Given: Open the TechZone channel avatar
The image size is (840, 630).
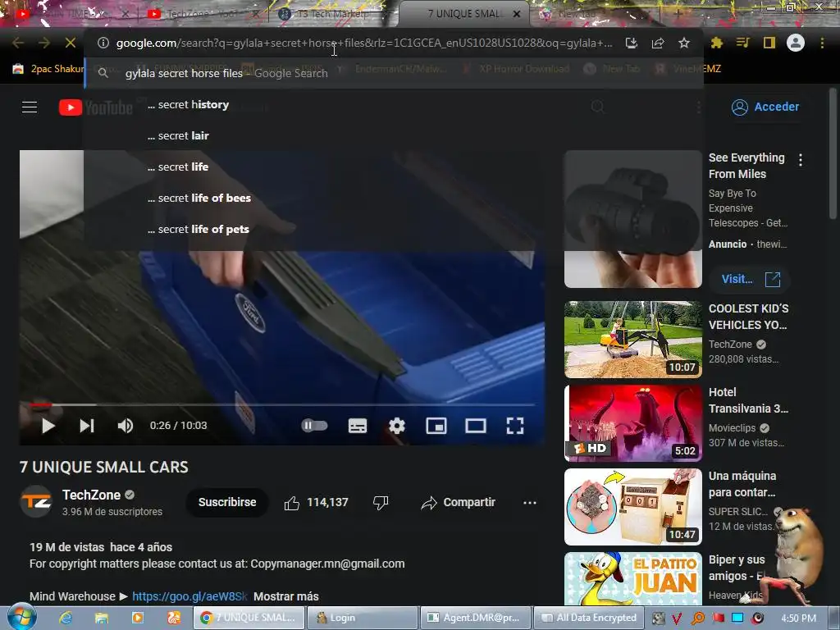Looking at the screenshot, I should tap(36, 501).
